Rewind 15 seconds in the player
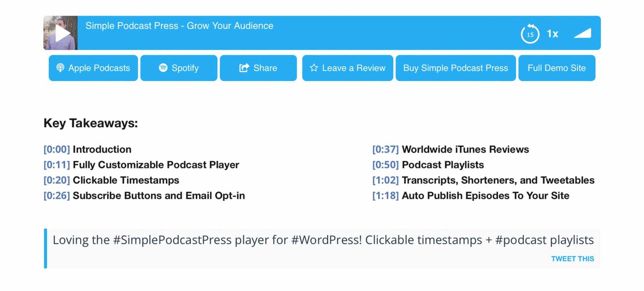This screenshot has height=291, width=644. coord(530,34)
